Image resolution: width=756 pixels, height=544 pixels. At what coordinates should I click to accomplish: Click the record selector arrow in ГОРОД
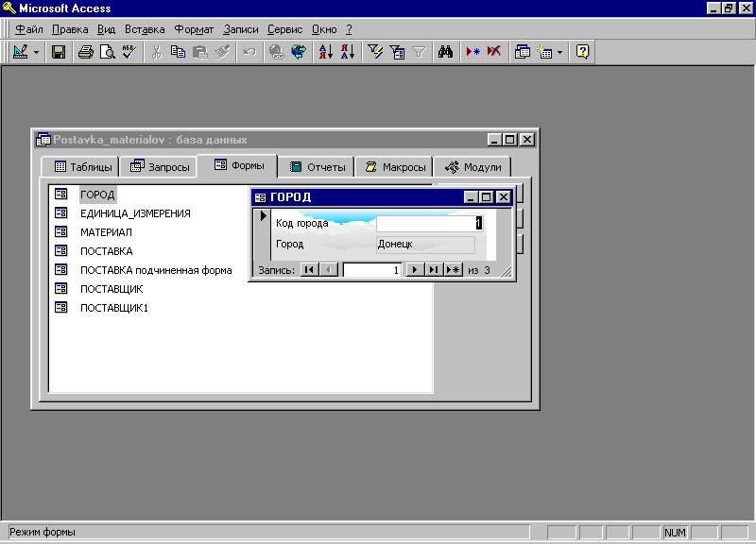pos(264,216)
